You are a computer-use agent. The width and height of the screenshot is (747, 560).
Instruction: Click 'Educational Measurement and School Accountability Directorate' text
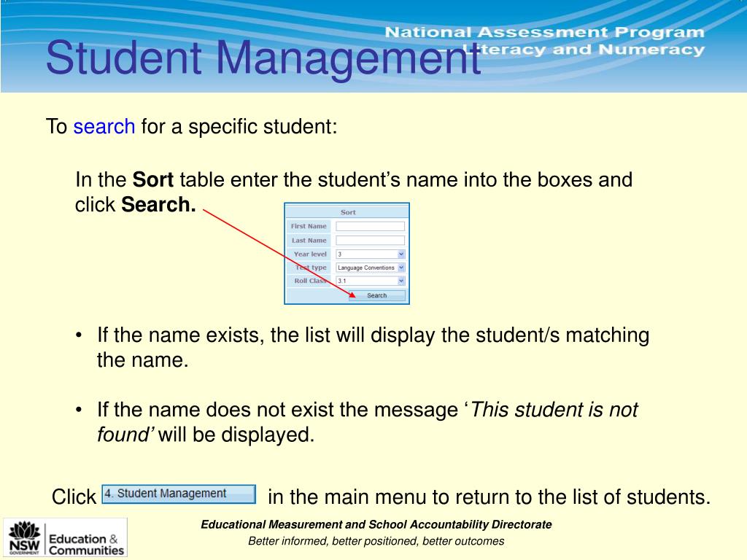(x=376, y=525)
